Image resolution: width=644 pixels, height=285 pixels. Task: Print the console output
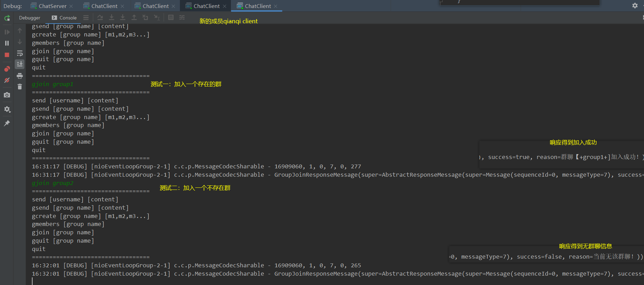coord(20,76)
